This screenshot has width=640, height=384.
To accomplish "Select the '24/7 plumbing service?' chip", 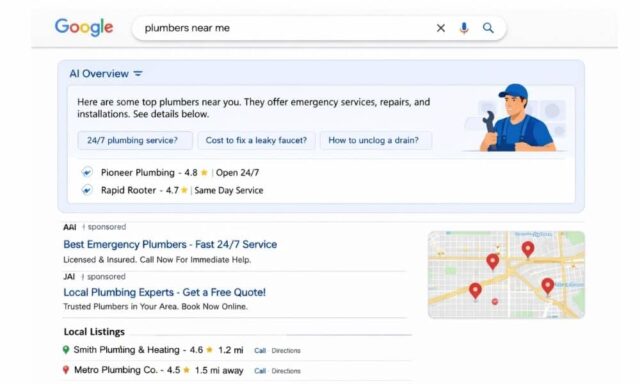I will (135, 140).
